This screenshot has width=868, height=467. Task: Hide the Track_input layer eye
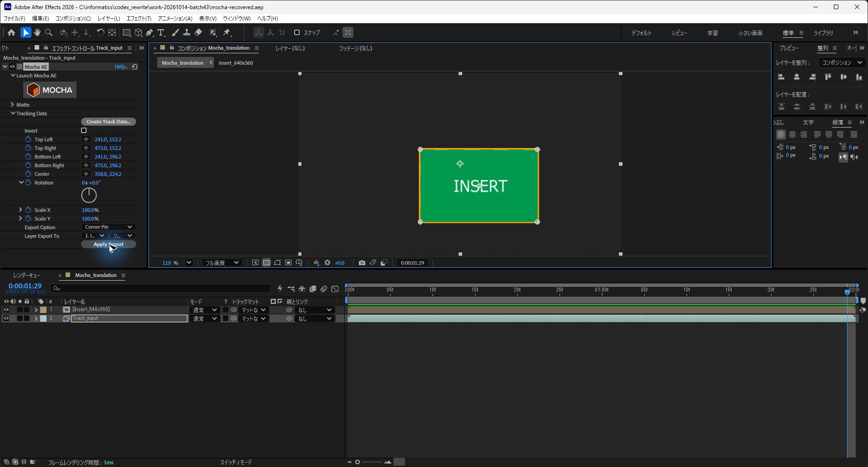(x=6, y=318)
